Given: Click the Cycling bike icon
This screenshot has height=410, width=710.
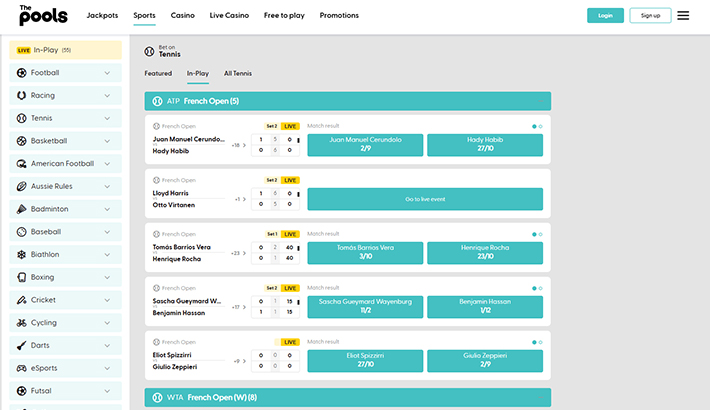Looking at the screenshot, I should [21, 323].
